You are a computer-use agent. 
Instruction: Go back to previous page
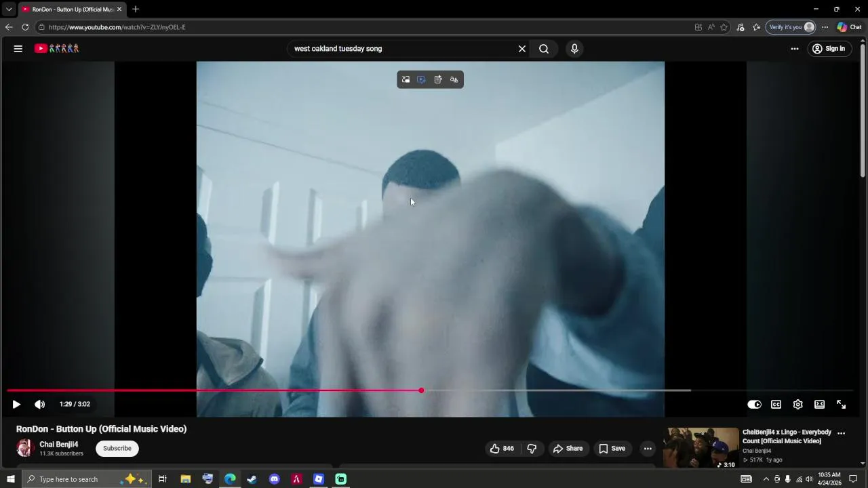point(9,27)
